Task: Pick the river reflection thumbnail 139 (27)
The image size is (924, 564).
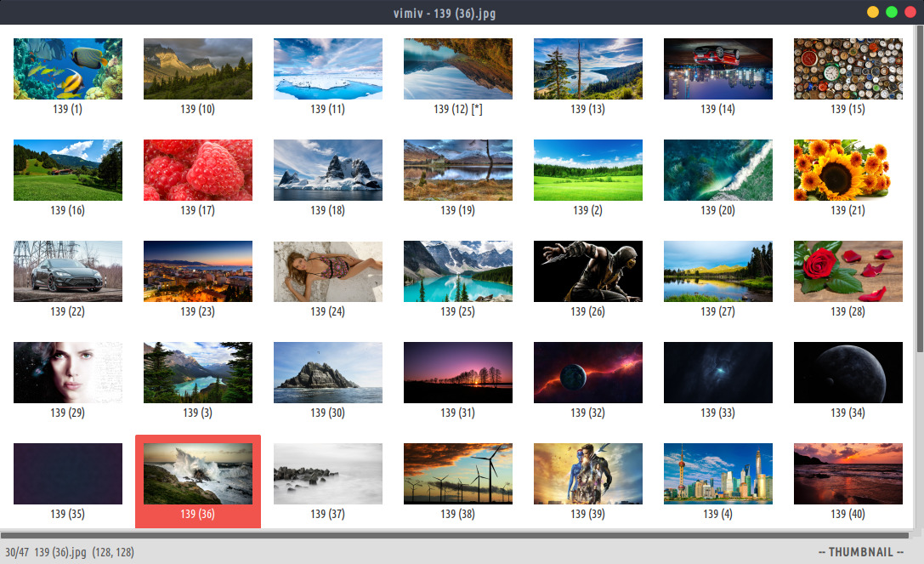Action: (717, 271)
